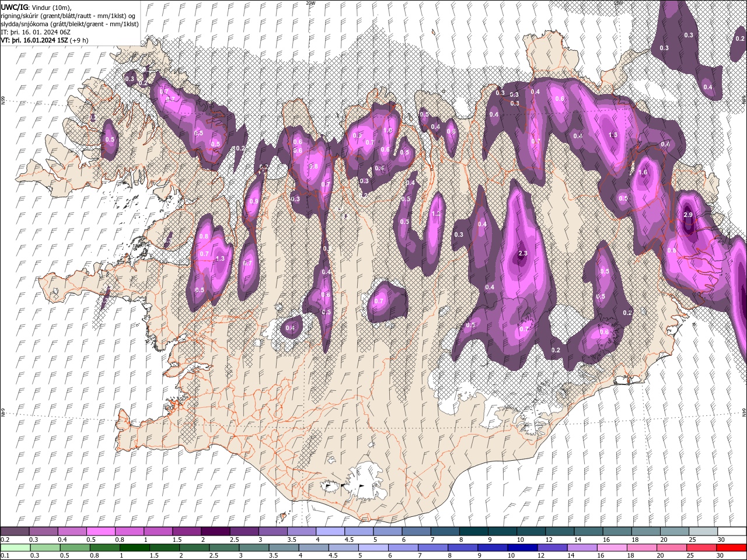The height and width of the screenshot is (560, 747).
Task: Pick the pale green 0.1–0.3 rain scale swatch
Action: (x=15, y=548)
